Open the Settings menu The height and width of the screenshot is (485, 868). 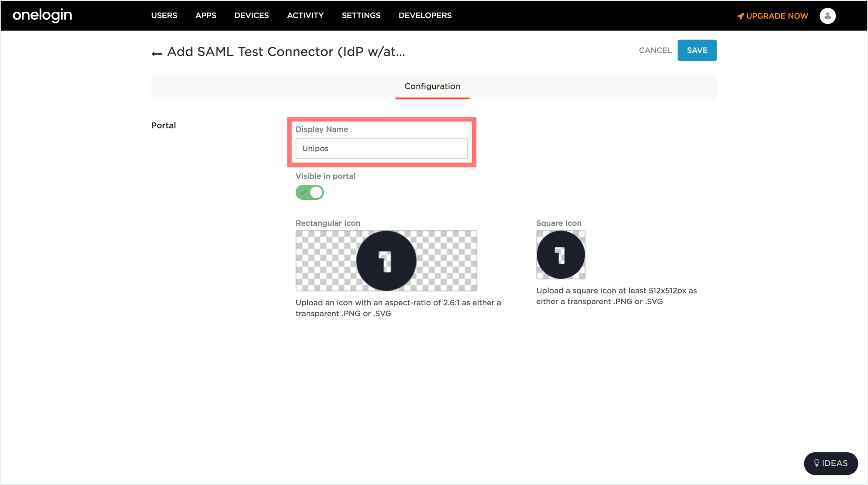click(361, 16)
